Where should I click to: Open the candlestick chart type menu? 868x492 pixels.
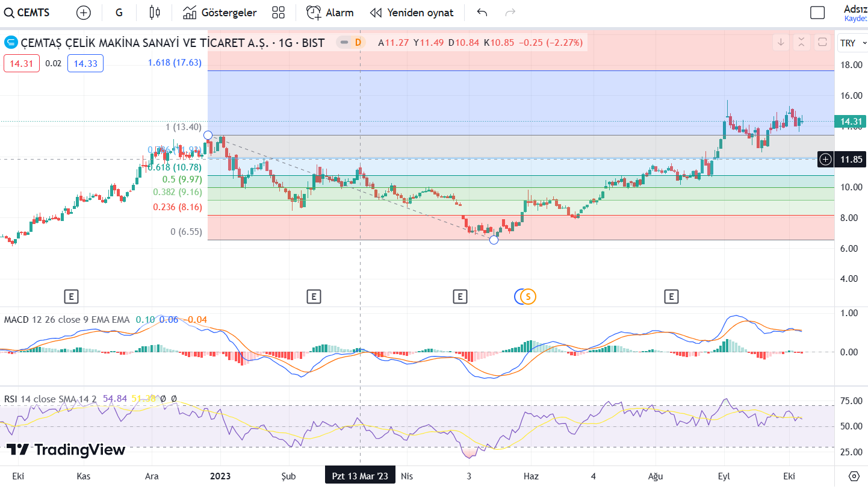(x=155, y=13)
